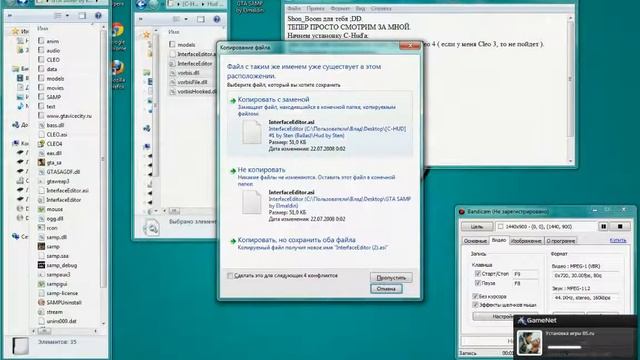Viewport: 640px width, 360px height.
Task: Open view options dropdown in left Explorer
Action: 67,16
